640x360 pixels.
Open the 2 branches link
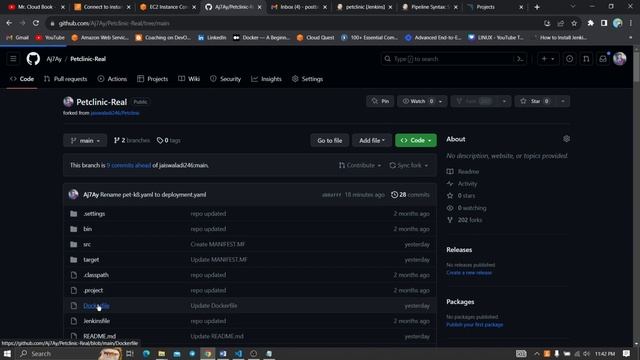[x=131, y=140]
